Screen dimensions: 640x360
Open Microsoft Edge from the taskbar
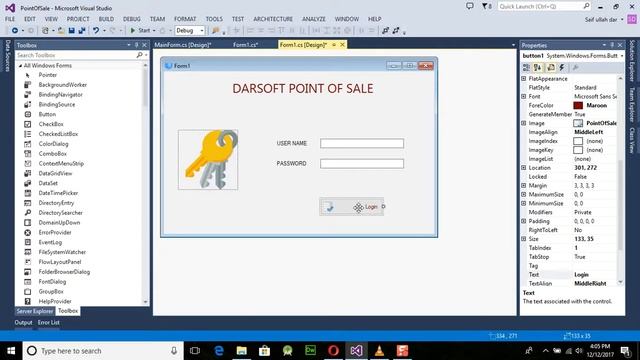click(x=219, y=351)
